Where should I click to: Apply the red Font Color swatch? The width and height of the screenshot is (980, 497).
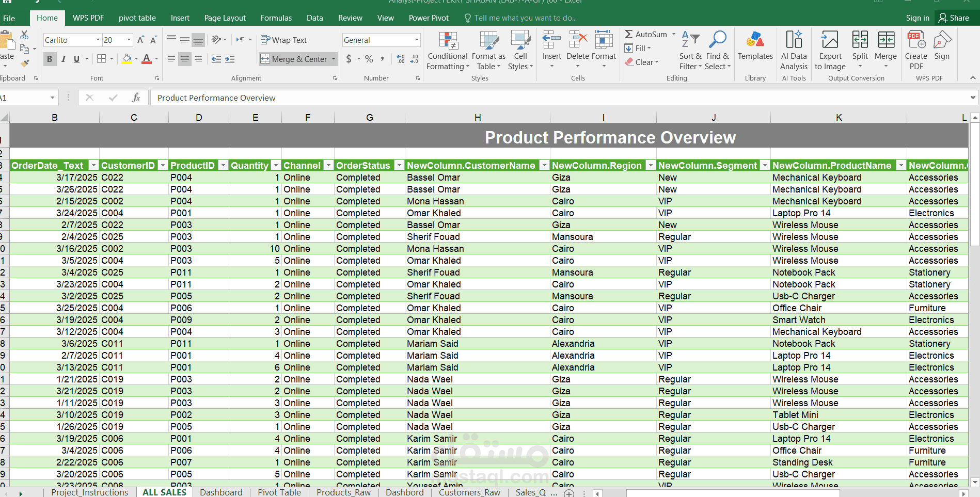coord(147,59)
